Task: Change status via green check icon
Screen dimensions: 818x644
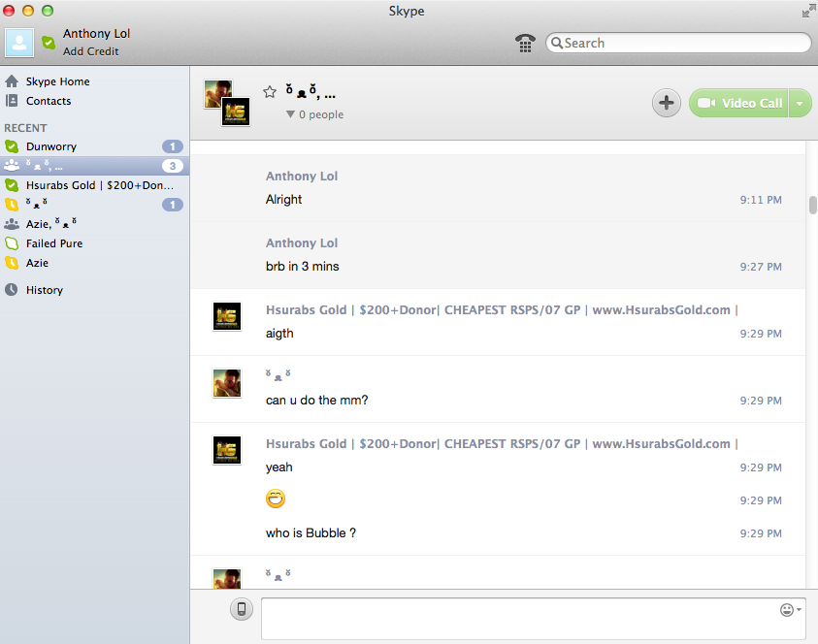Action: coord(49,43)
